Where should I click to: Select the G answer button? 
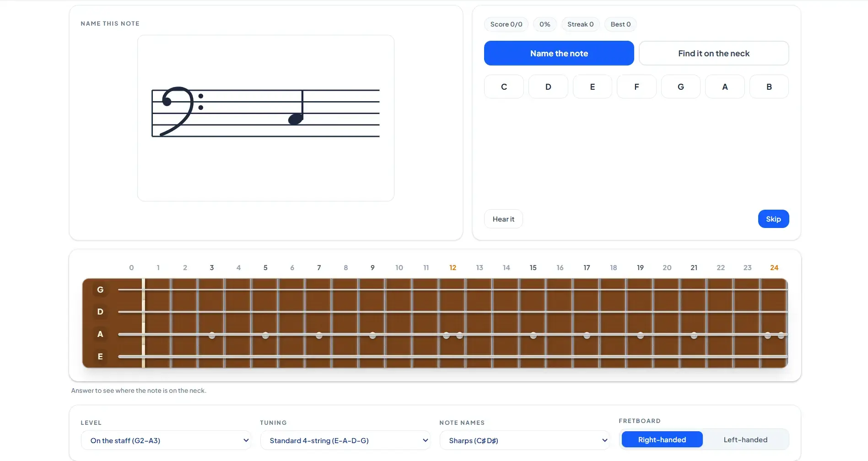680,87
